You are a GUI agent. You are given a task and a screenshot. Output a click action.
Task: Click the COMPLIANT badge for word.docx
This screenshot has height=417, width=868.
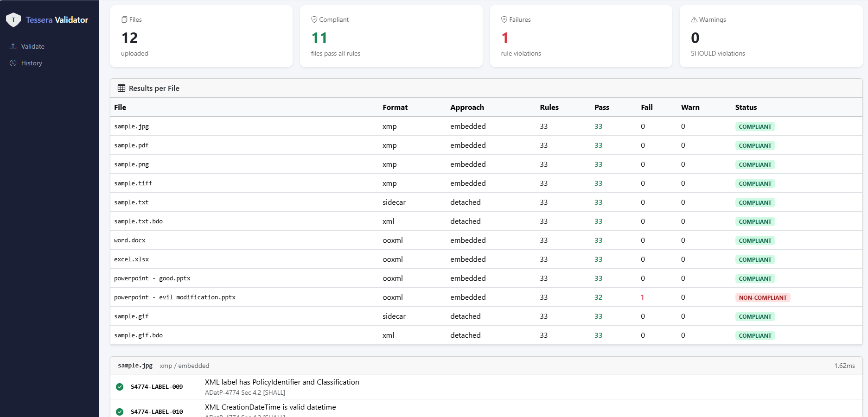pyautogui.click(x=755, y=240)
